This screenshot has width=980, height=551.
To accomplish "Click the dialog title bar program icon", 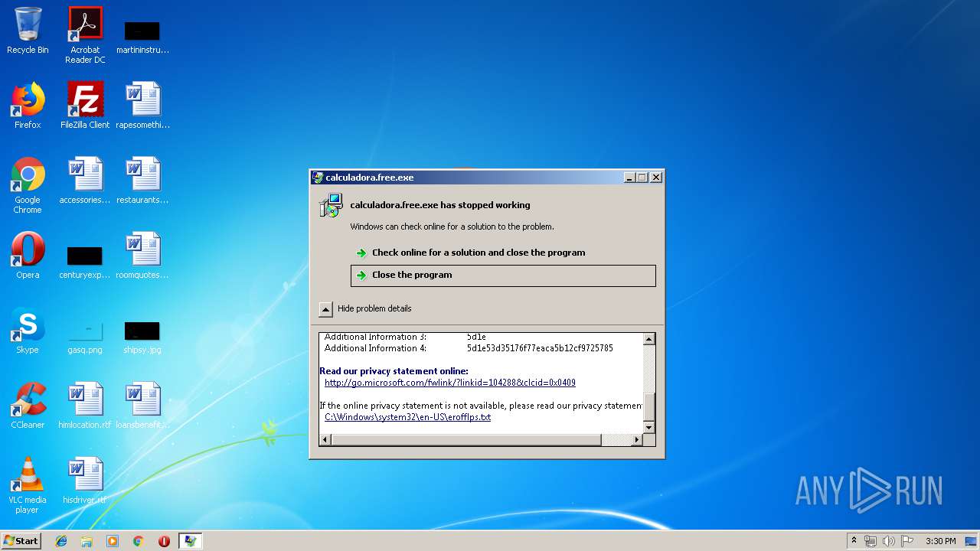I will coord(318,178).
